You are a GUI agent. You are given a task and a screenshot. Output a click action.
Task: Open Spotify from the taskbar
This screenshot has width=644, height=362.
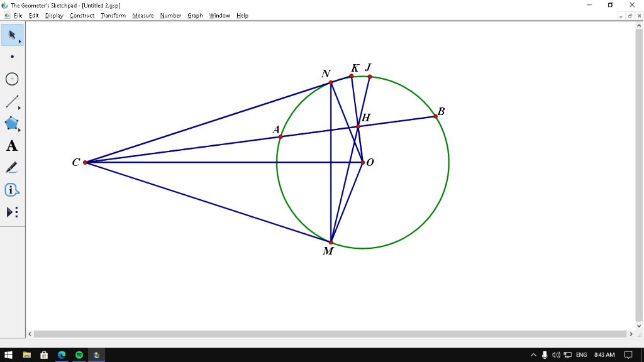(79, 355)
